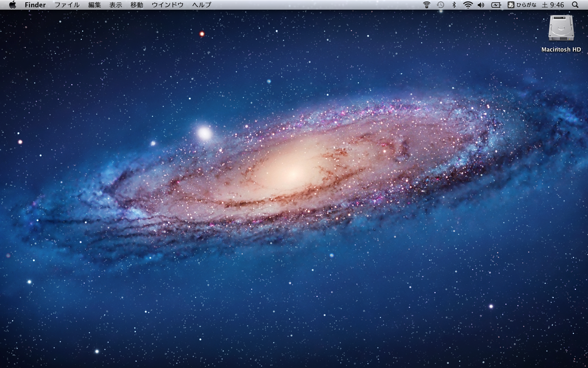588x368 pixels.
Task: Open the Time Machine menu bar icon
Action: [440, 5]
